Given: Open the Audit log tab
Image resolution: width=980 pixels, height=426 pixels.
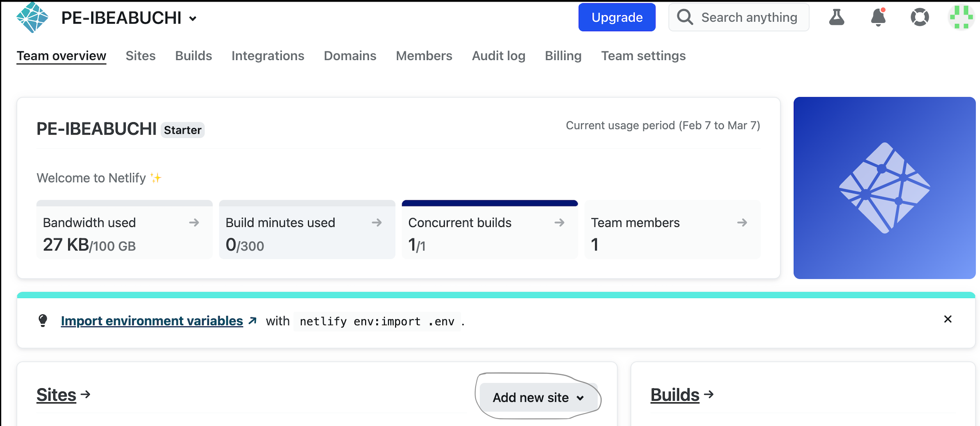Looking at the screenshot, I should (499, 56).
